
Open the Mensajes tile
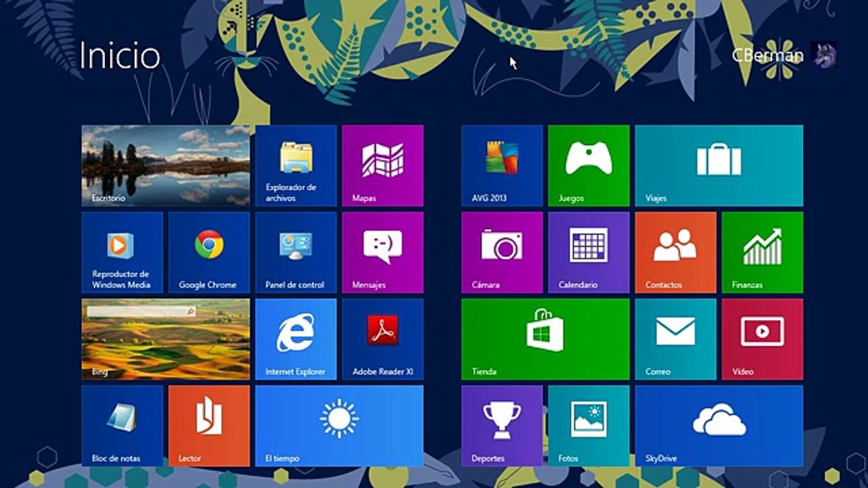pyautogui.click(x=382, y=252)
